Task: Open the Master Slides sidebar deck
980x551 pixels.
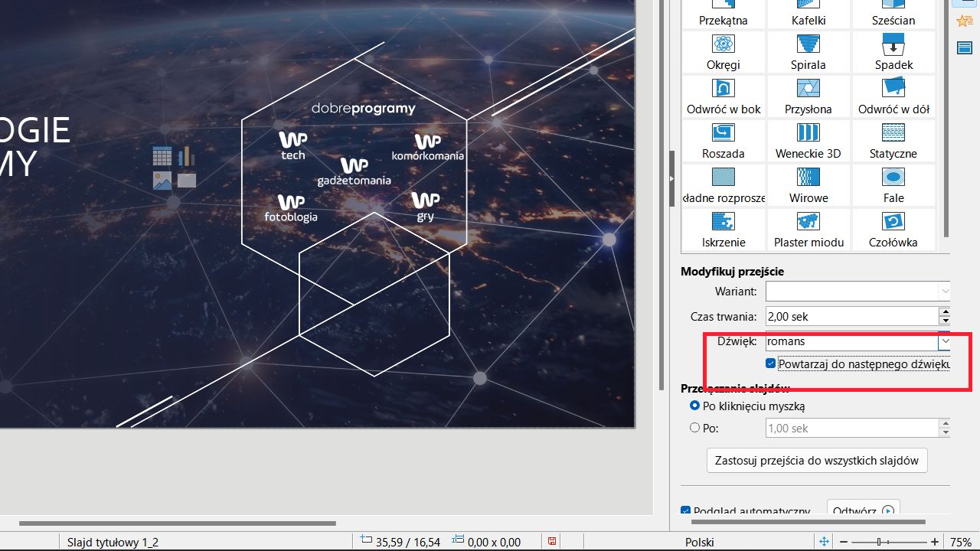Action: 964,48
